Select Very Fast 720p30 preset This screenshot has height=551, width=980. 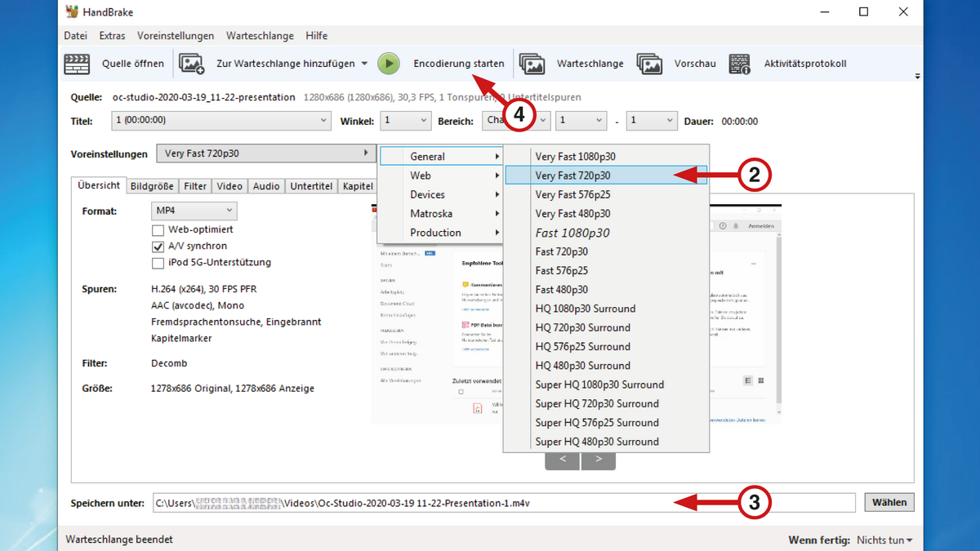(604, 176)
